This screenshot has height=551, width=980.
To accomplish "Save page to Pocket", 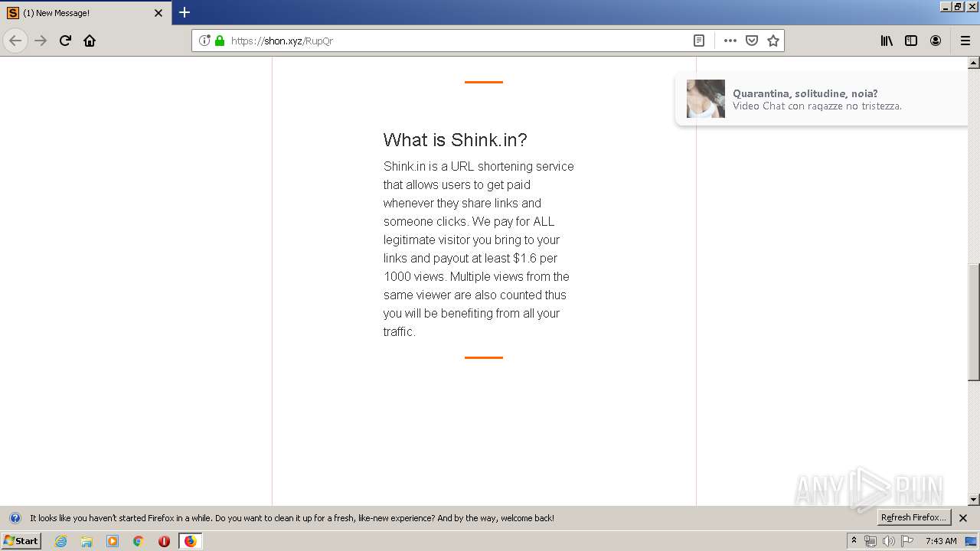I will (752, 41).
